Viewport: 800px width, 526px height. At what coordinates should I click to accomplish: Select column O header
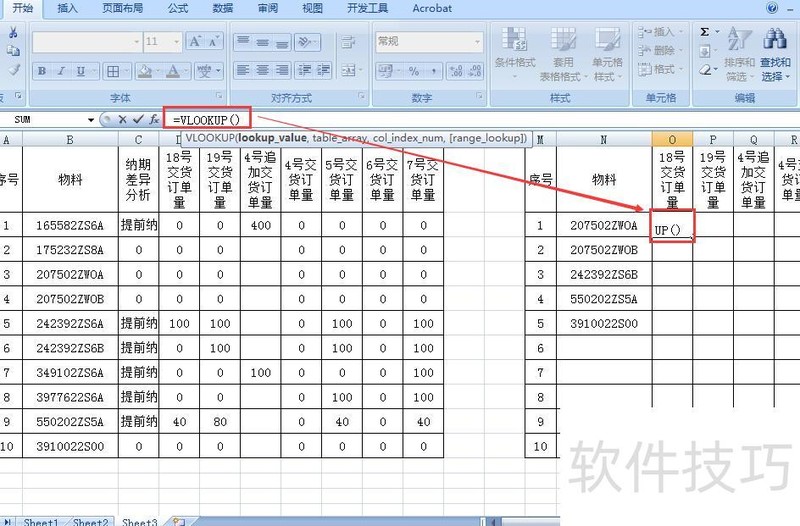(x=672, y=139)
